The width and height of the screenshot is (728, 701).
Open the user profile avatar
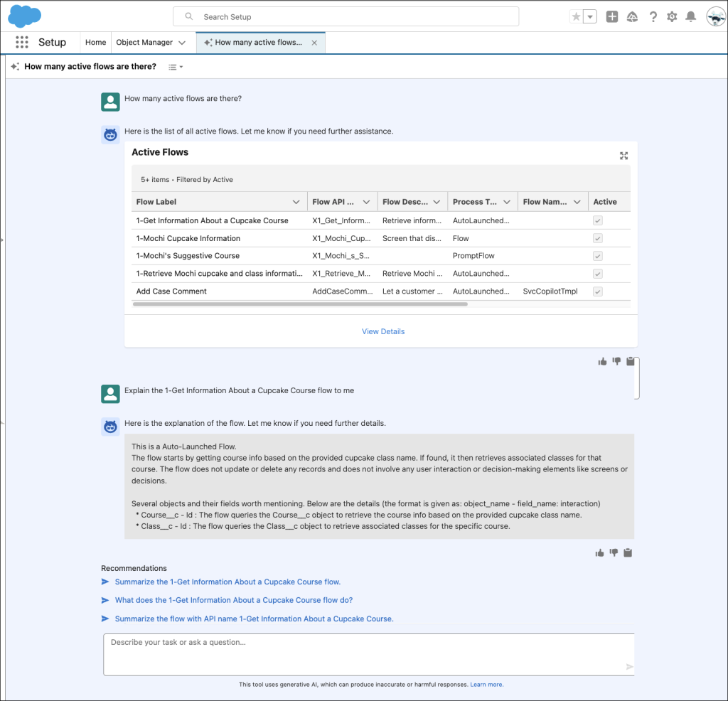[715, 17]
